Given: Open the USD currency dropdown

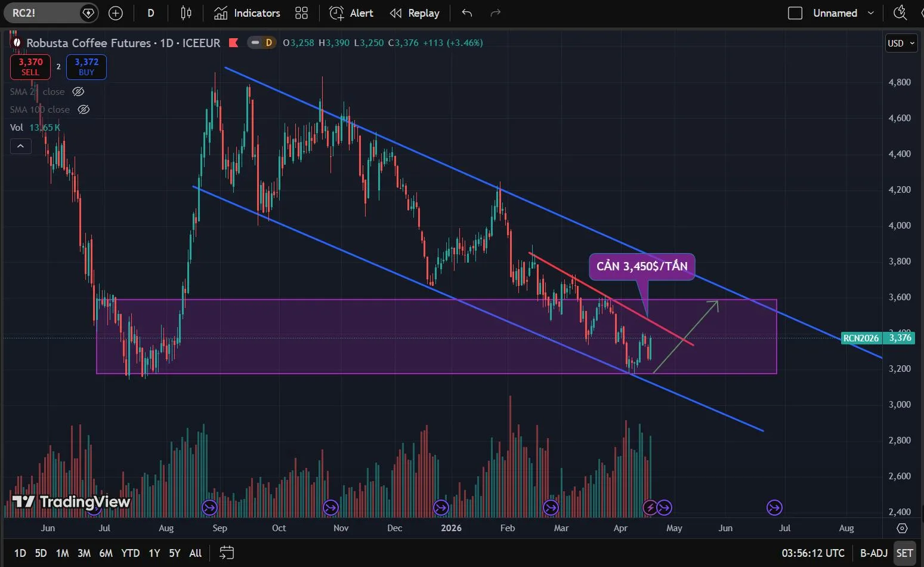Looking at the screenshot, I should (901, 43).
